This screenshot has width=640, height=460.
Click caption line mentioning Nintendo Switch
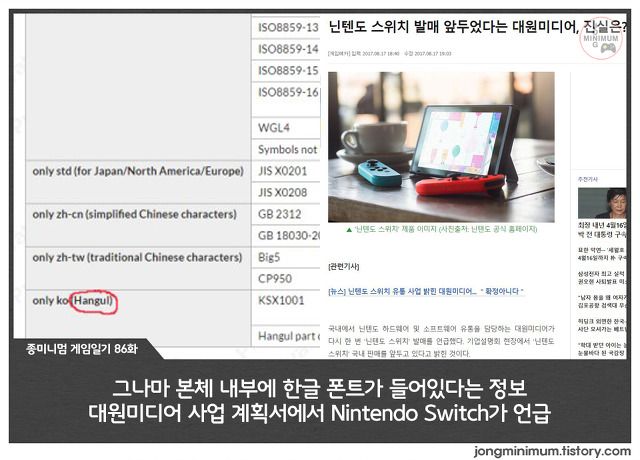tap(320, 413)
